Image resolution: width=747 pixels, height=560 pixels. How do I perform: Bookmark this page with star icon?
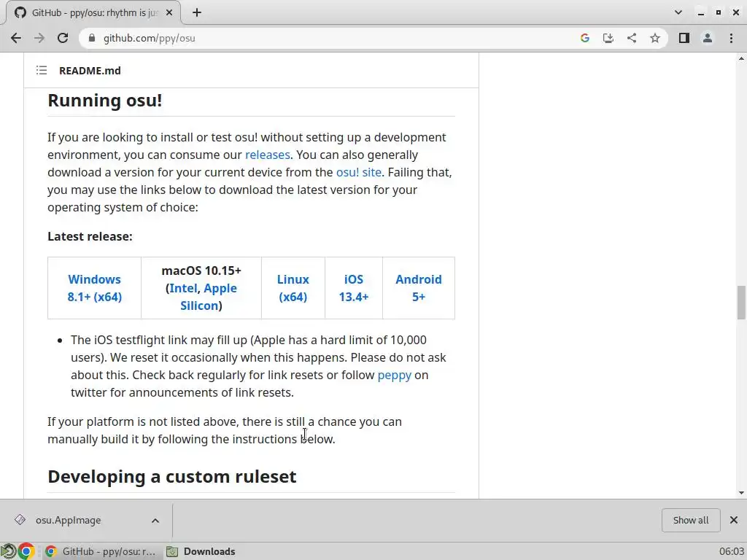[x=655, y=38]
